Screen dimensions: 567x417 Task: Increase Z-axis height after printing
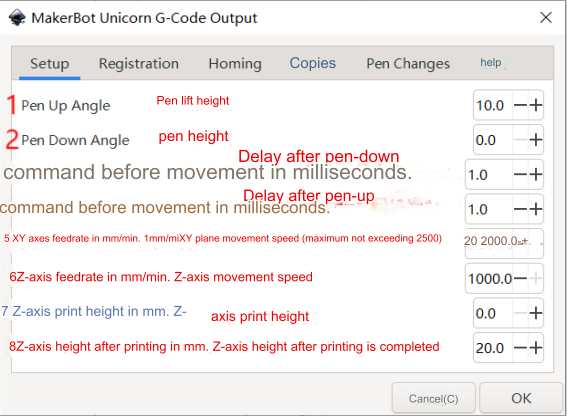pyautogui.click(x=536, y=348)
